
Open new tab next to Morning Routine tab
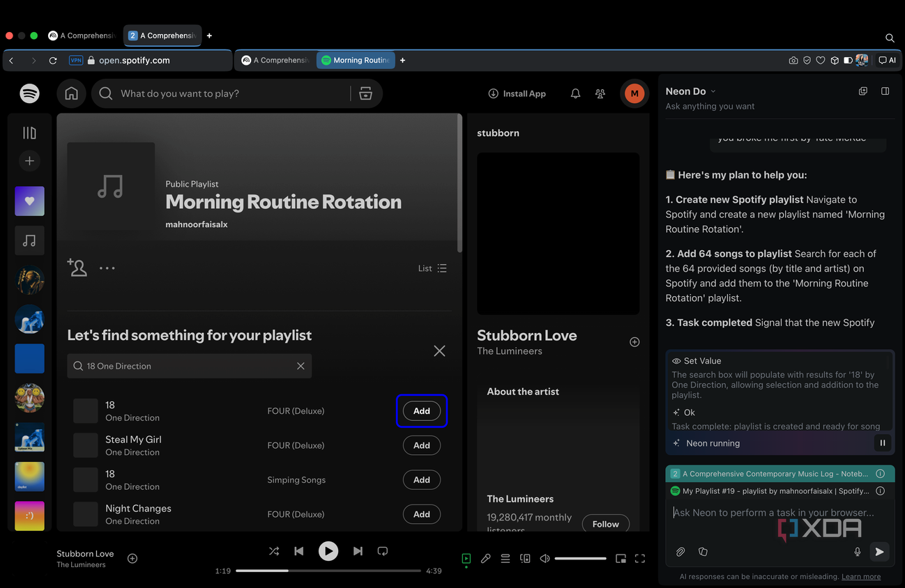(402, 60)
